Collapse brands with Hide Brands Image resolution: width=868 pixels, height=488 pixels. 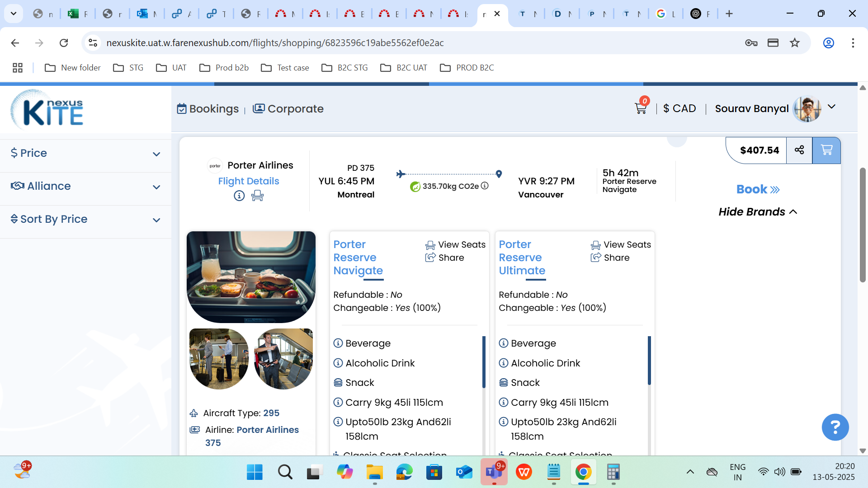click(x=758, y=211)
